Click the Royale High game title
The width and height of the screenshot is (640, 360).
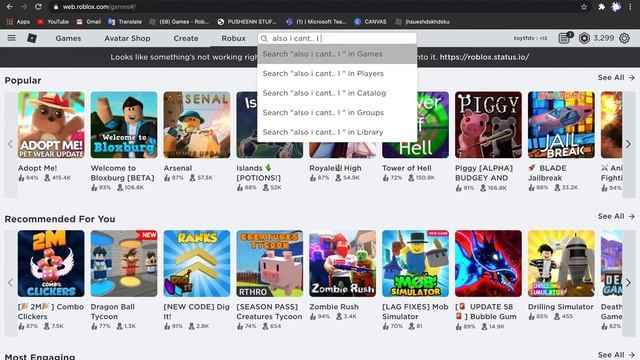tap(335, 168)
